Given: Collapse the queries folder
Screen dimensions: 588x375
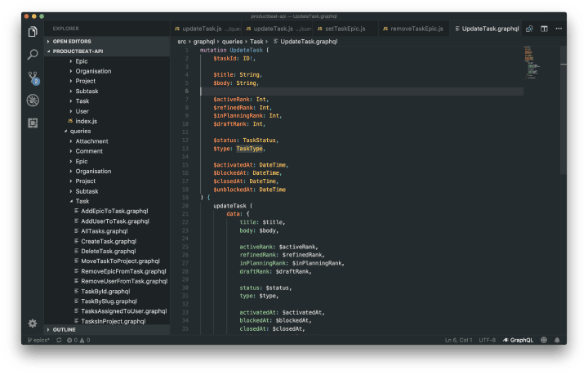Looking at the screenshot, I should tap(107, 131).
